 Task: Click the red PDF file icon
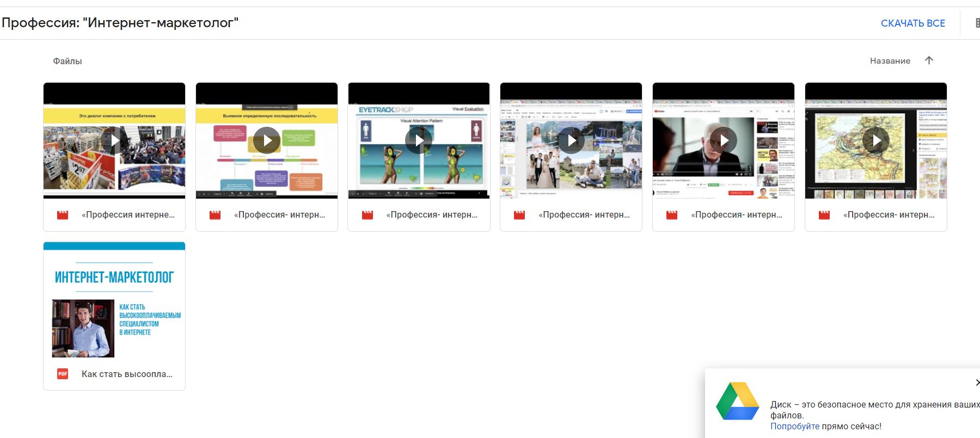pyautogui.click(x=63, y=374)
